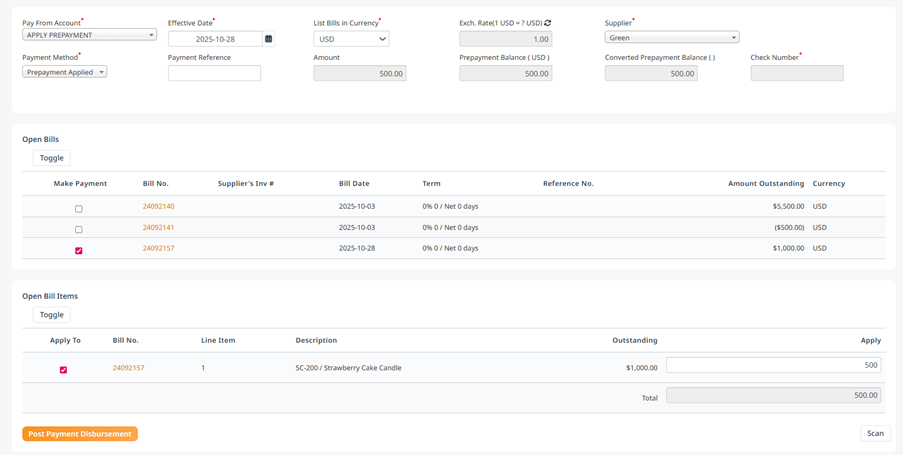The height and width of the screenshot is (455, 903).
Task: Check Make Payment for bill 24092141
Action: click(79, 229)
